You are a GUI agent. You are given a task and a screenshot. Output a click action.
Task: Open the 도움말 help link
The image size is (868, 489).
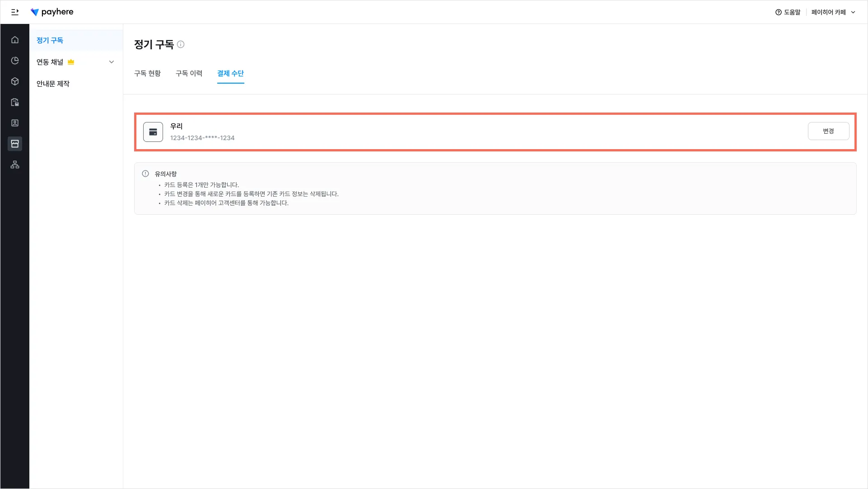pyautogui.click(x=788, y=12)
